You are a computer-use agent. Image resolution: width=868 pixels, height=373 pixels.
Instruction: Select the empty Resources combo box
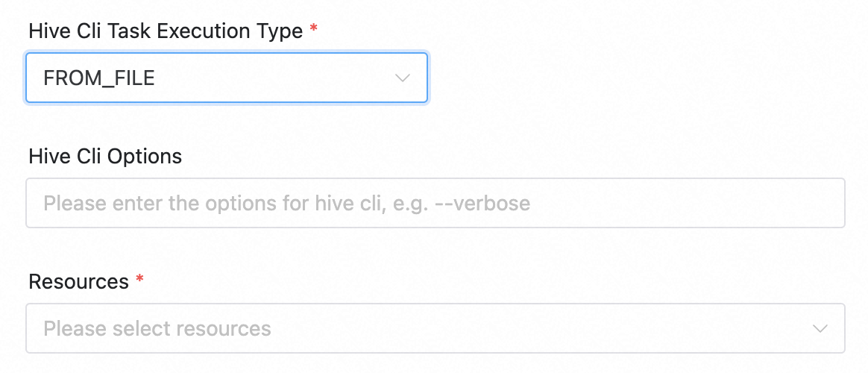point(435,328)
